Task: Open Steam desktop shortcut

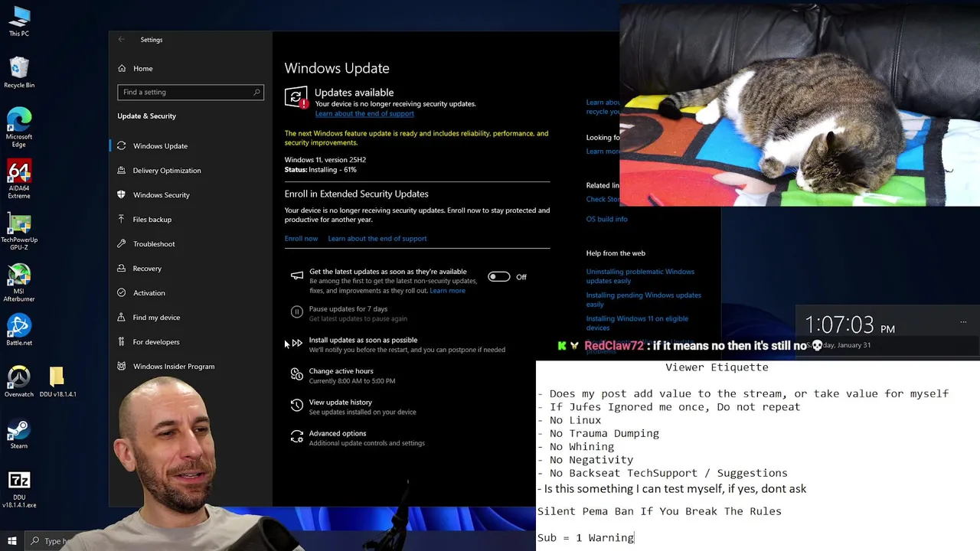Action: pyautogui.click(x=19, y=434)
